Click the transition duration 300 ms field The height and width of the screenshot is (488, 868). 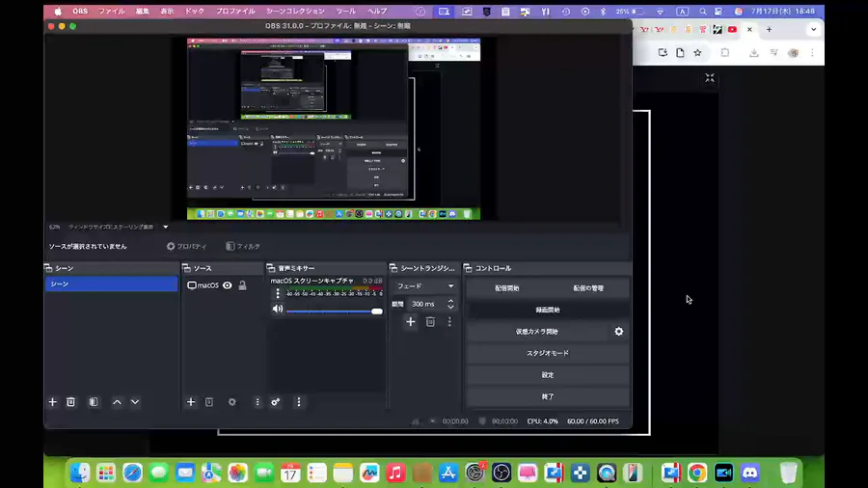pyautogui.click(x=426, y=304)
